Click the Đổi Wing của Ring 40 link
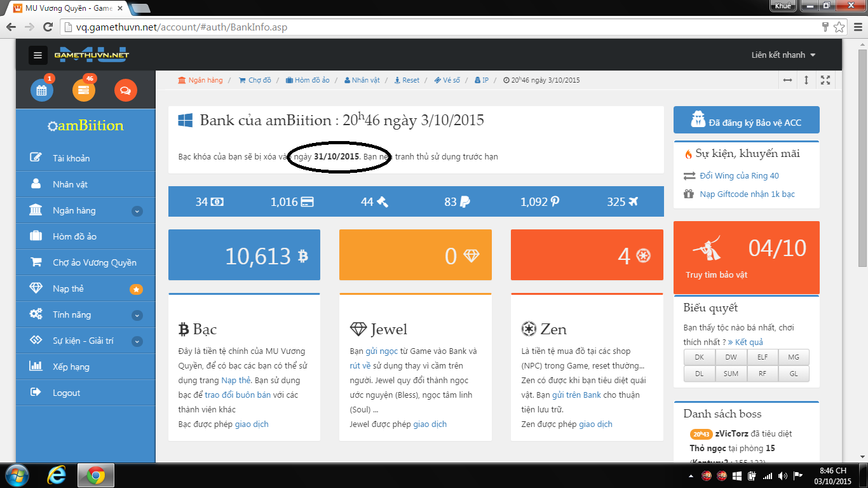This screenshot has height=488, width=868. tap(739, 176)
